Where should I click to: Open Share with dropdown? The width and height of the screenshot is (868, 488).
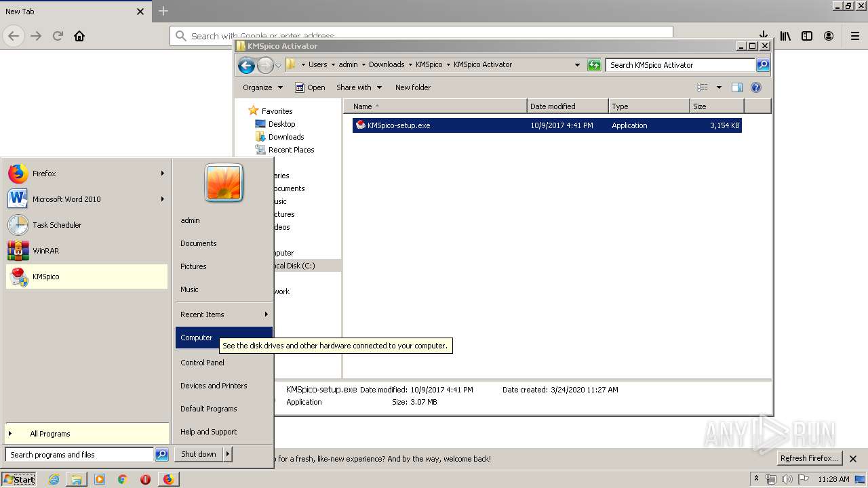(x=359, y=87)
